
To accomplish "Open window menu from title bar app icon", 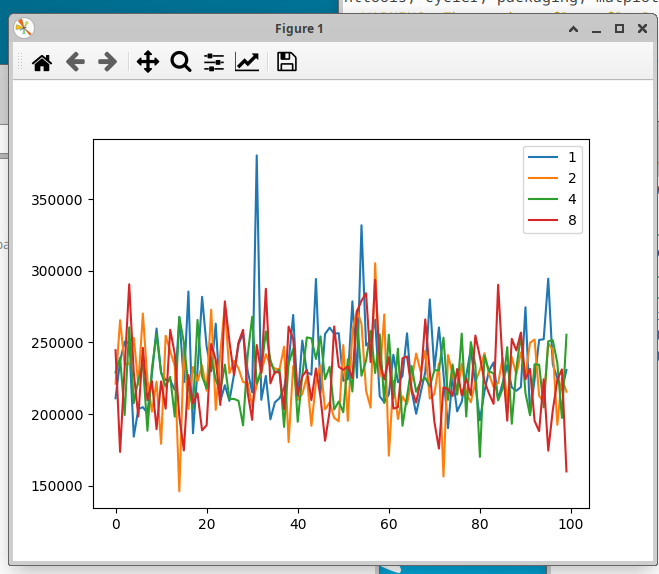I will tap(24, 29).
